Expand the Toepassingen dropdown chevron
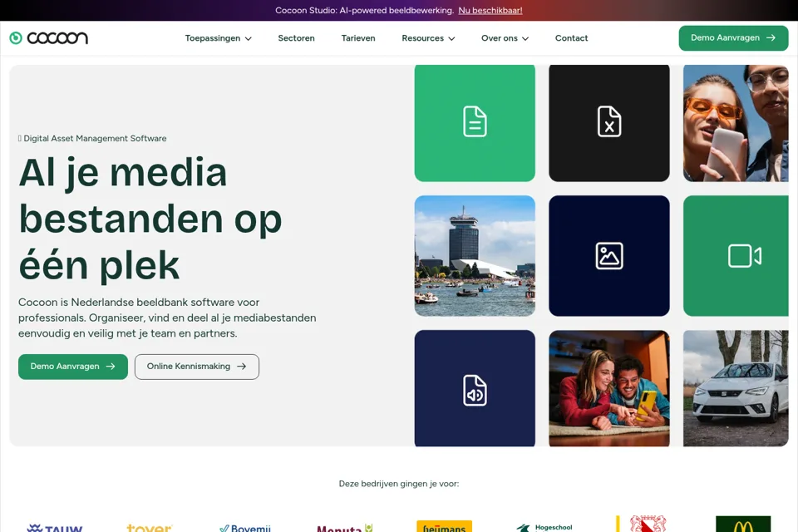This screenshot has width=798, height=532. [249, 39]
